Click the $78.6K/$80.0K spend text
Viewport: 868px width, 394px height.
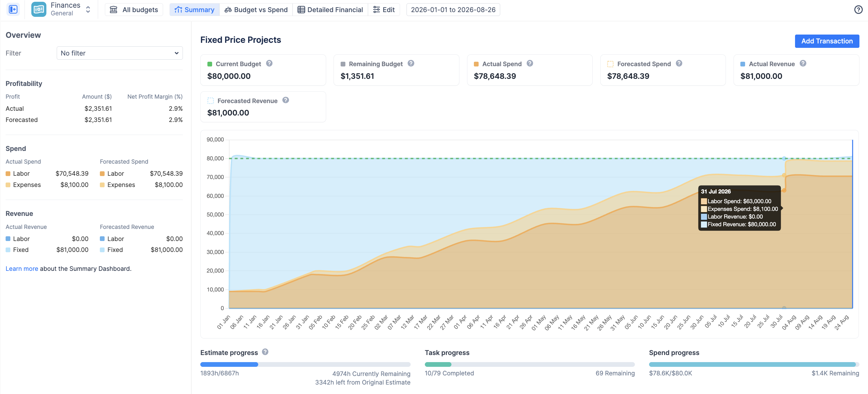tap(671, 373)
